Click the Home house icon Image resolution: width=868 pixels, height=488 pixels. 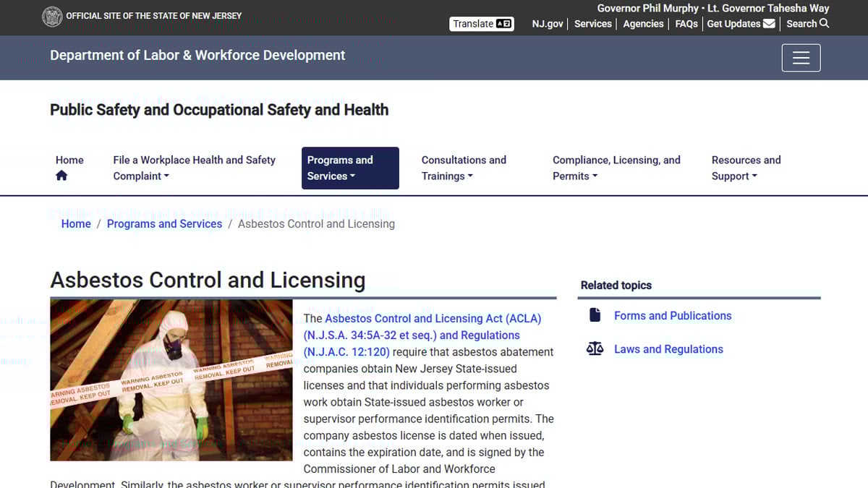61,176
